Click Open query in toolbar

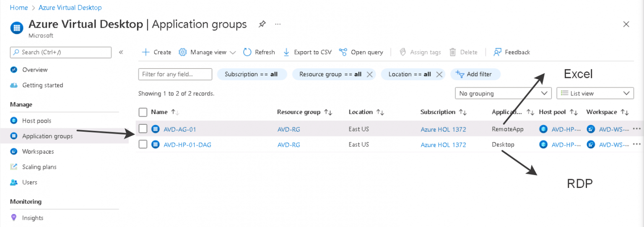pyautogui.click(x=361, y=52)
